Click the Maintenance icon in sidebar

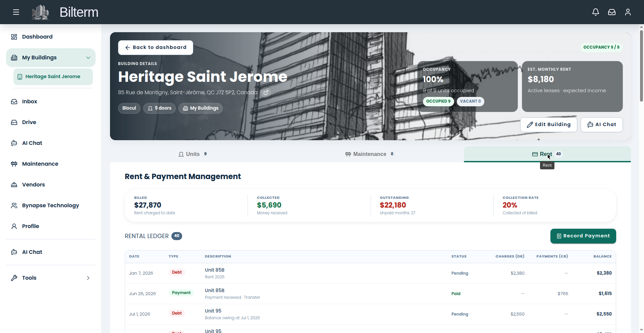point(14,164)
